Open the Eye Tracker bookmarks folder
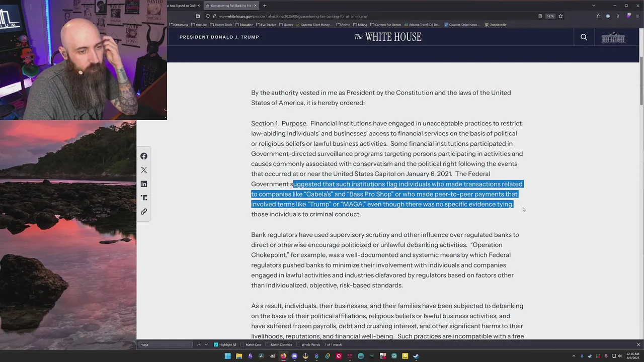This screenshot has height=362, width=644. 266,25
